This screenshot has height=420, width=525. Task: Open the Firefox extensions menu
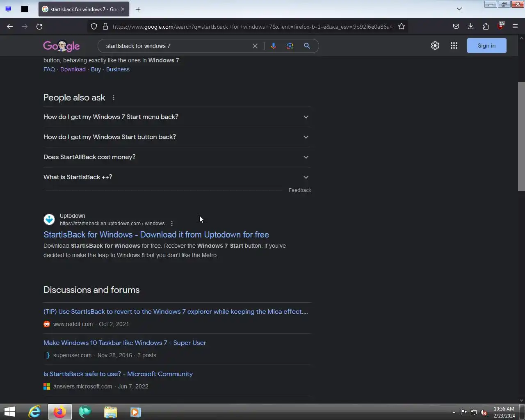click(x=486, y=27)
